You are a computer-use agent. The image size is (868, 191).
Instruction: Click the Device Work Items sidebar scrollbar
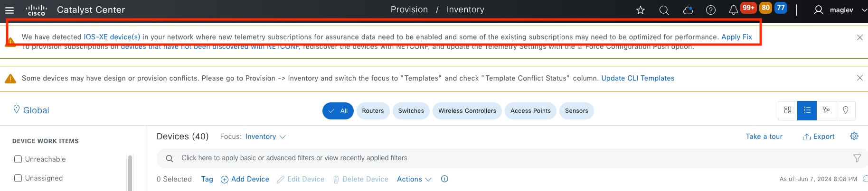click(130, 173)
